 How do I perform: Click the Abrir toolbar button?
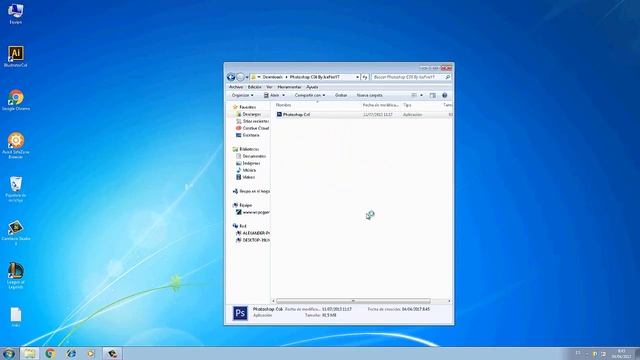pyautogui.click(x=272, y=96)
